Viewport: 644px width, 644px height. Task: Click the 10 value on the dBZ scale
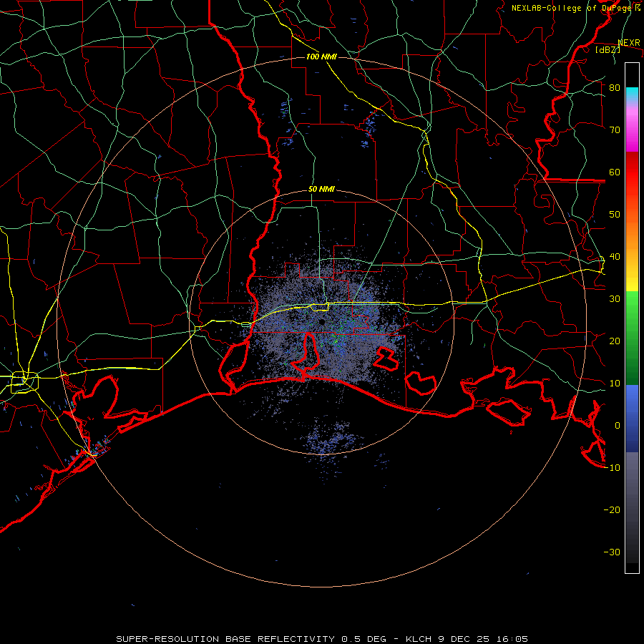point(615,384)
